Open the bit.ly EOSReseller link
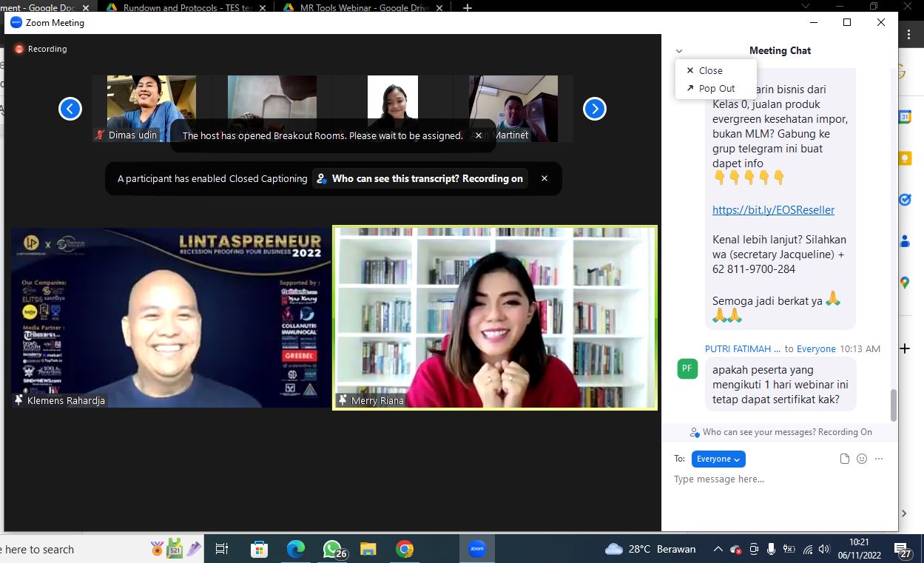Viewport: 924px width, 563px height. tap(773, 209)
